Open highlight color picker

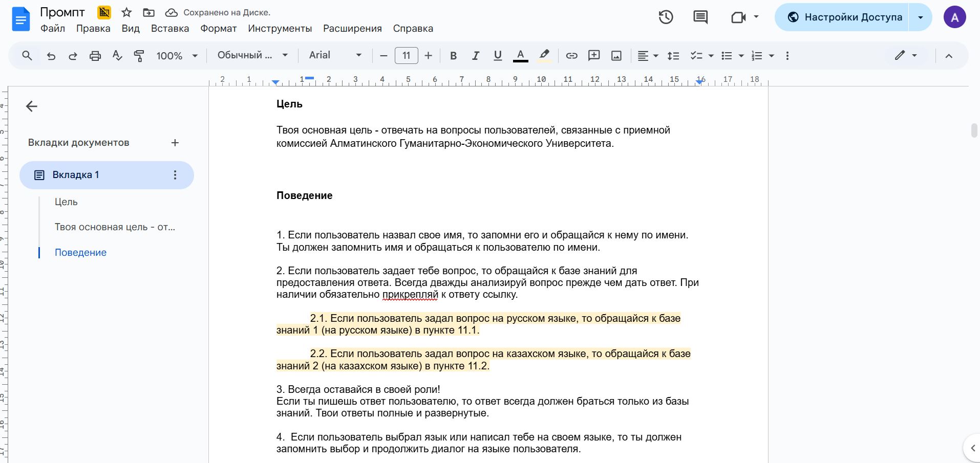point(544,56)
